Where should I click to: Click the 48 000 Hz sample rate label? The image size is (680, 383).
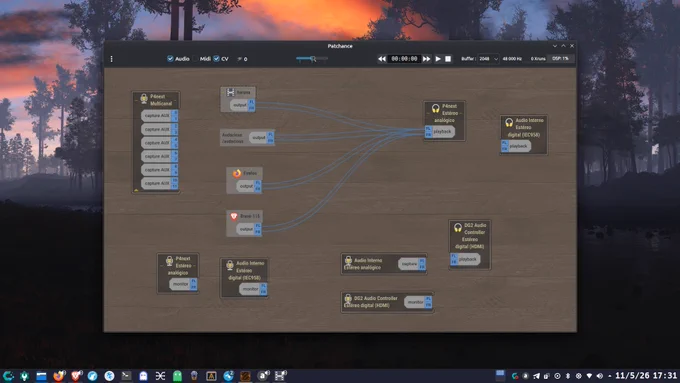[x=512, y=59]
